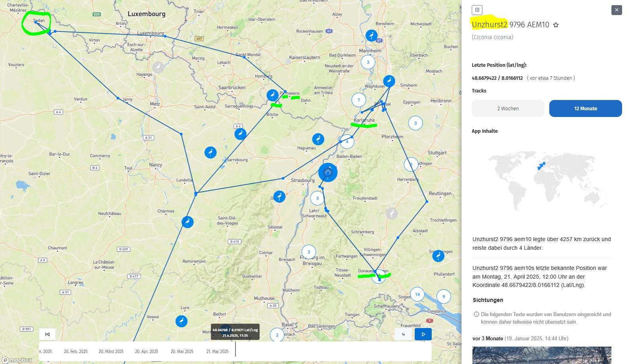Screen dimensions: 630x364
Task: Play the track animation
Action: pyautogui.click(x=423, y=334)
